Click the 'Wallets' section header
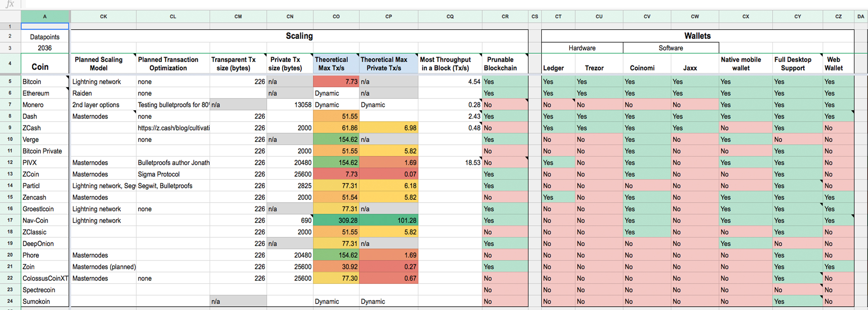The height and width of the screenshot is (310, 868). coord(697,36)
